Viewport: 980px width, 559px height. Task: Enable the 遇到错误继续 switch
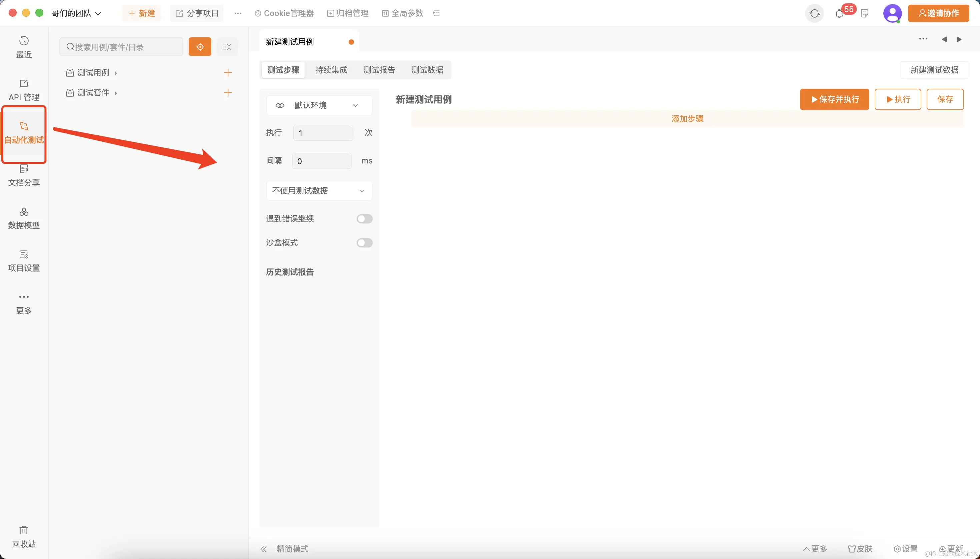click(364, 219)
